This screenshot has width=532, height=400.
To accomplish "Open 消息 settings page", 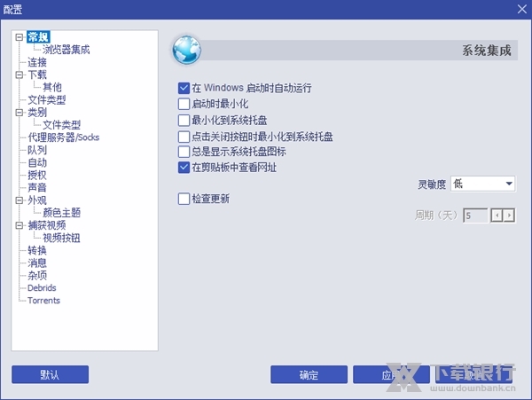I will click(37, 263).
